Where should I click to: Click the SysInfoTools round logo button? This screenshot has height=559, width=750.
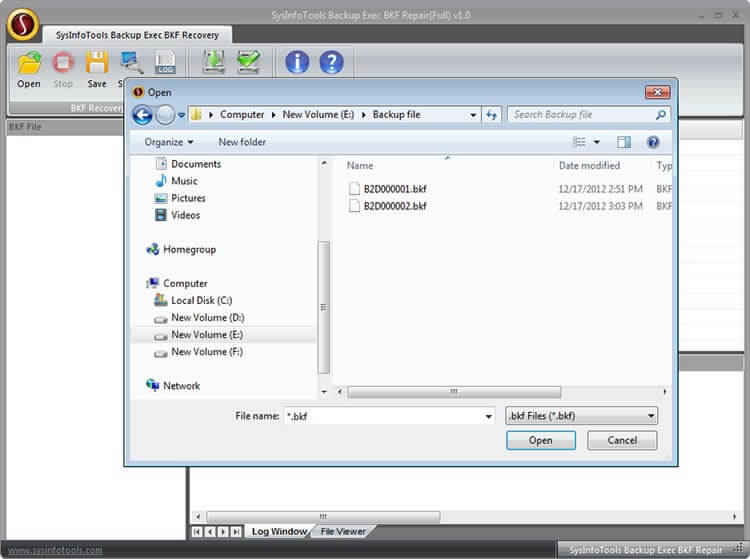coord(22,24)
